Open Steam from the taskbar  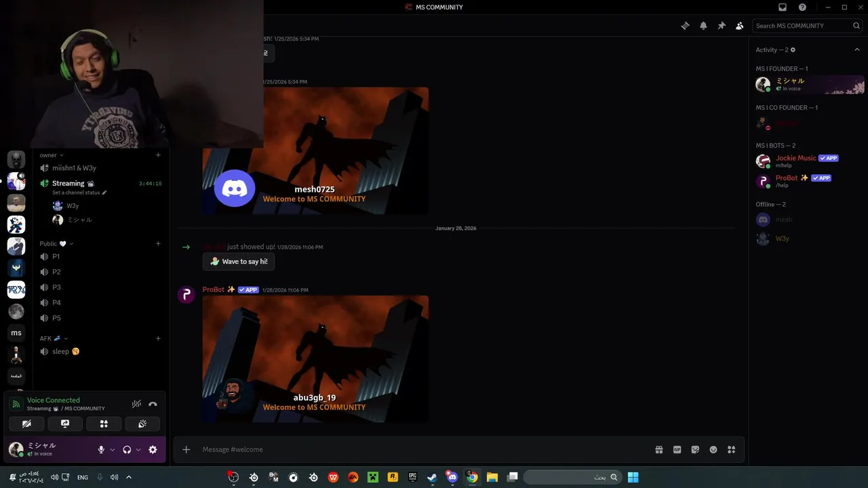(432, 477)
